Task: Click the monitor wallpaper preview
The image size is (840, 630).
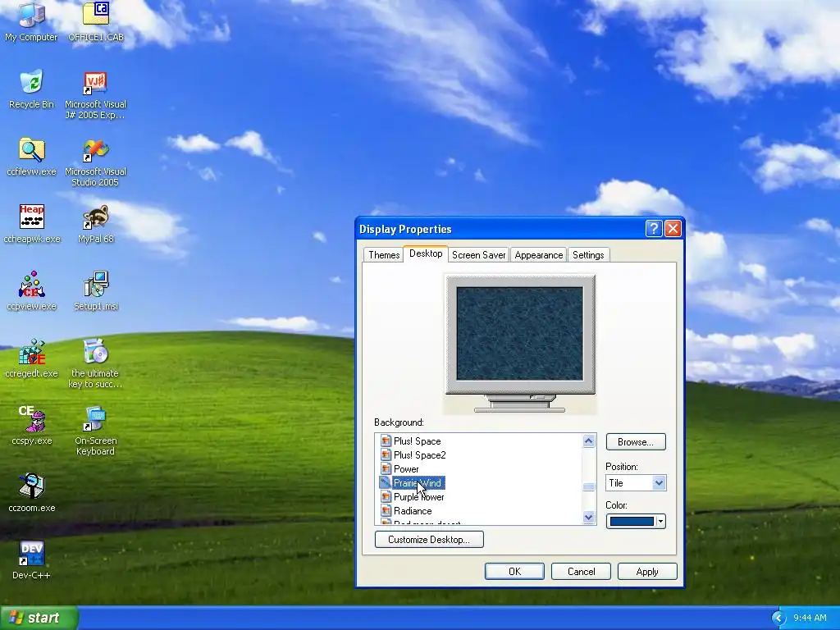Action: tap(519, 333)
